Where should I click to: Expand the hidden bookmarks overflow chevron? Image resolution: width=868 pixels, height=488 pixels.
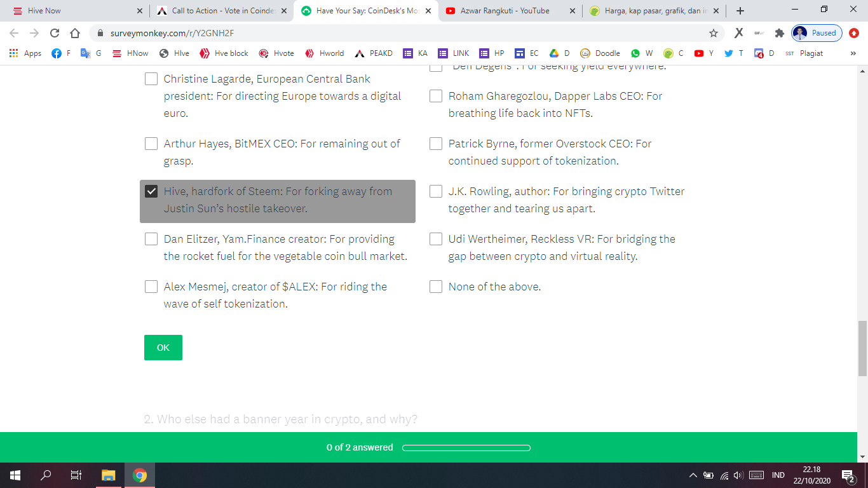tap(853, 53)
